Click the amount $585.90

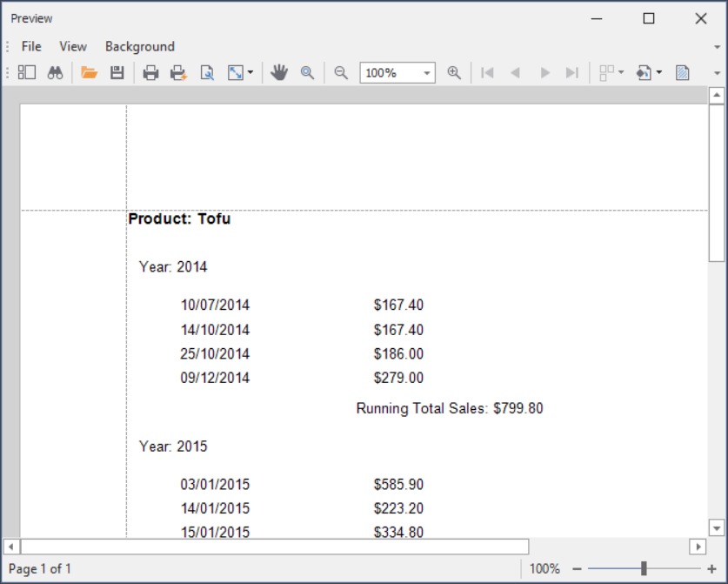[x=399, y=485]
